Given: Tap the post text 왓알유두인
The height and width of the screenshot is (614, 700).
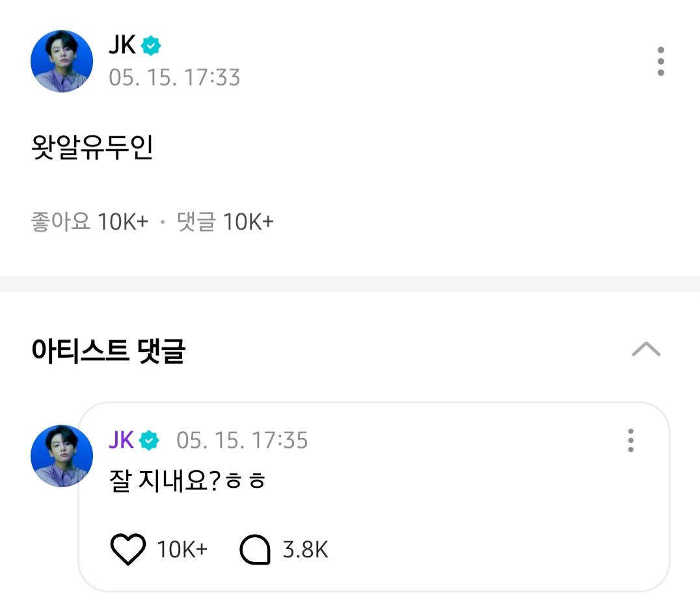Looking at the screenshot, I should 92,148.
